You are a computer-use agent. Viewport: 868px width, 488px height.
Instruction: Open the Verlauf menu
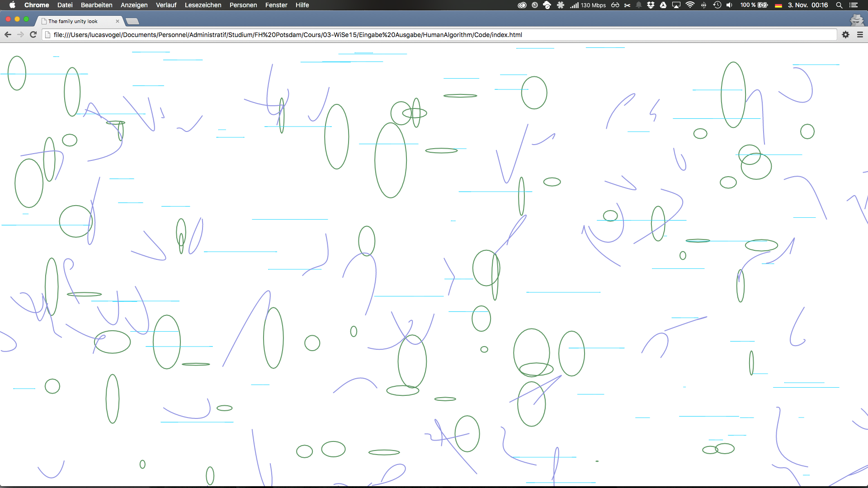pos(166,5)
